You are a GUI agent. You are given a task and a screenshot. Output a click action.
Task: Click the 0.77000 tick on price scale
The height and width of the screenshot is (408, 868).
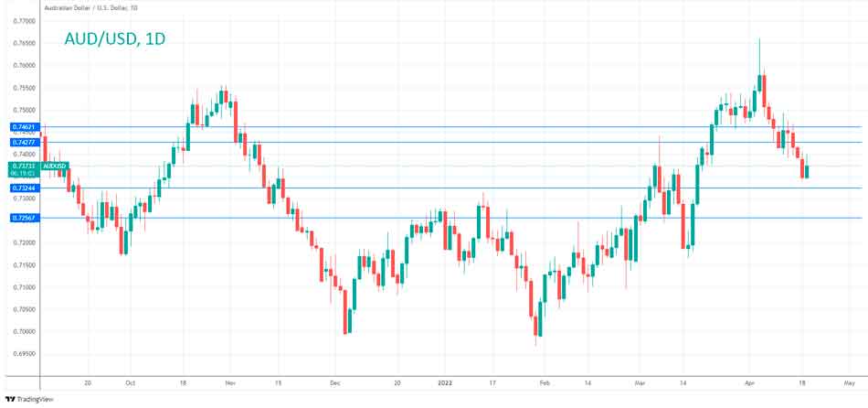pos(23,20)
